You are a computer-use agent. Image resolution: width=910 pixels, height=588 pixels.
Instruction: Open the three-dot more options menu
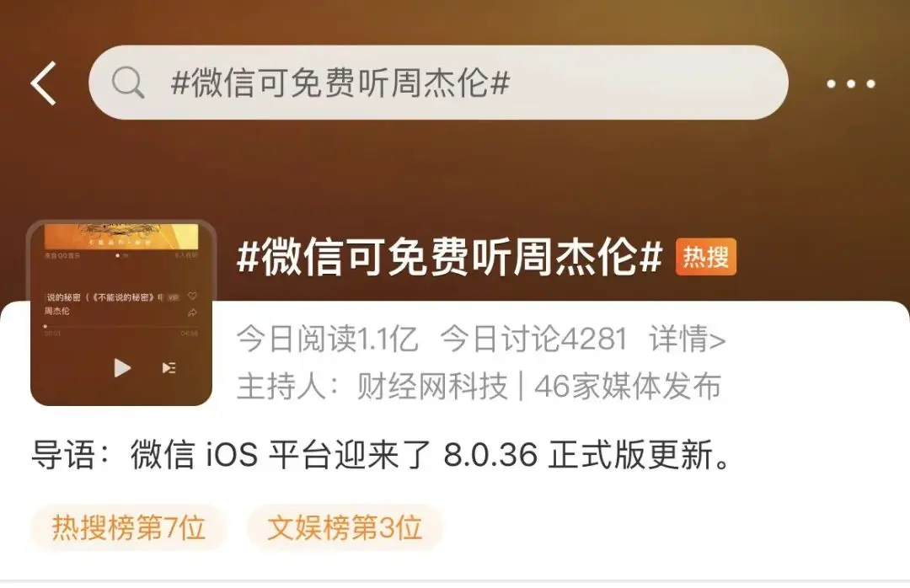tap(851, 83)
